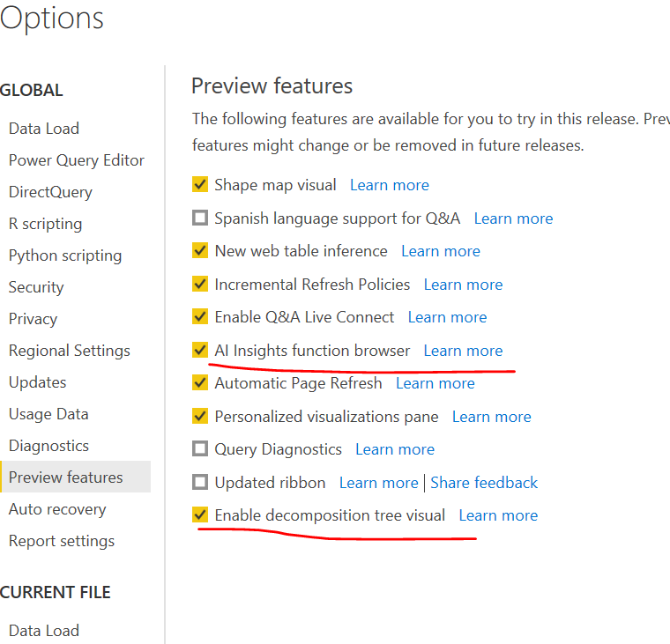670x644 pixels.
Task: Uncheck the Shape map visual checkbox
Action: click(x=200, y=185)
